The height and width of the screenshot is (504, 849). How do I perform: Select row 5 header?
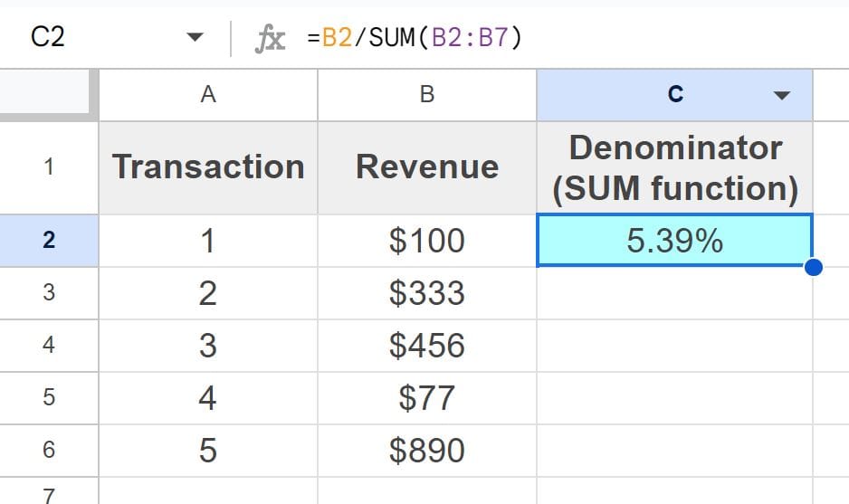pyautogui.click(x=49, y=398)
